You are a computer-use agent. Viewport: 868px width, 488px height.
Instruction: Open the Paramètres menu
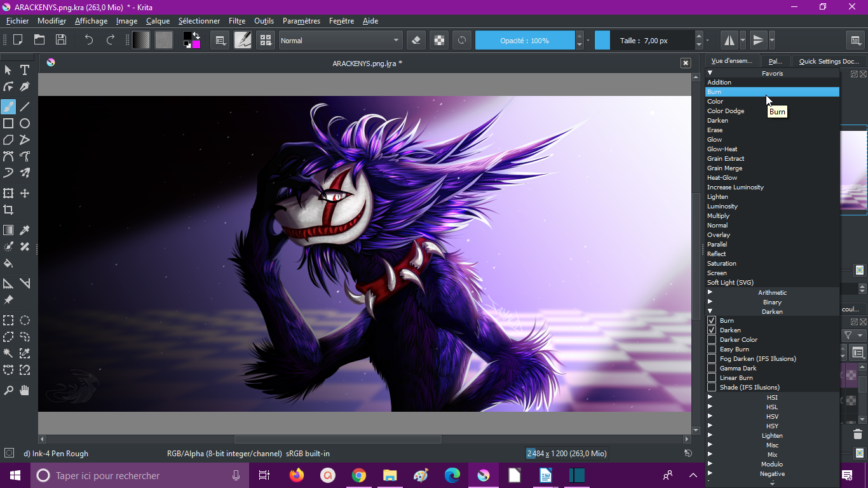pos(301,21)
